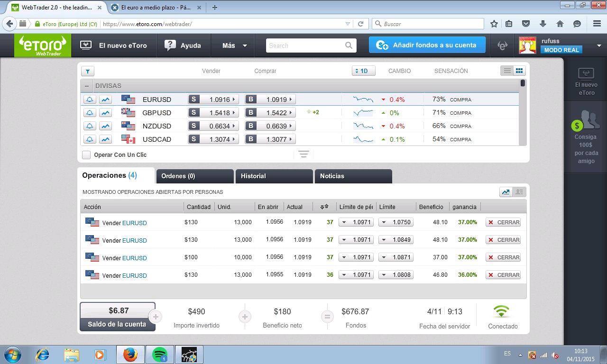607x364 pixels.
Task: Click the Saldo de la cuenta balance box
Action: (118, 317)
